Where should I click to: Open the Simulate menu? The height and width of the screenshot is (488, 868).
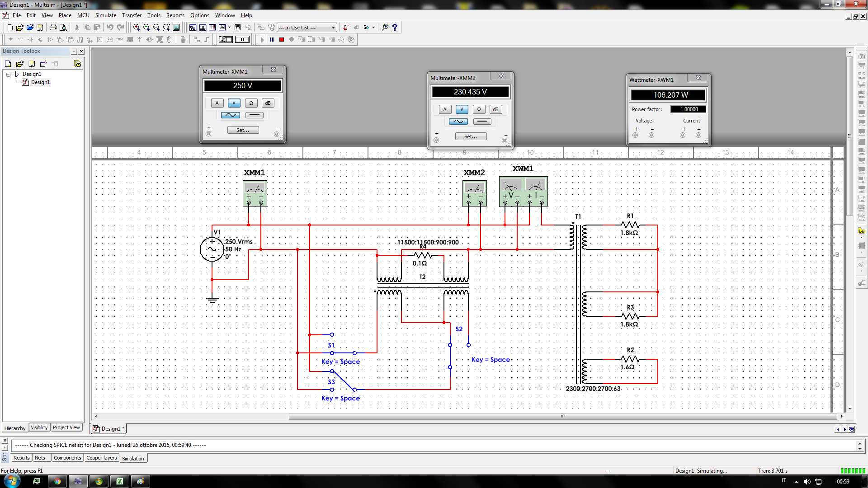tap(105, 15)
